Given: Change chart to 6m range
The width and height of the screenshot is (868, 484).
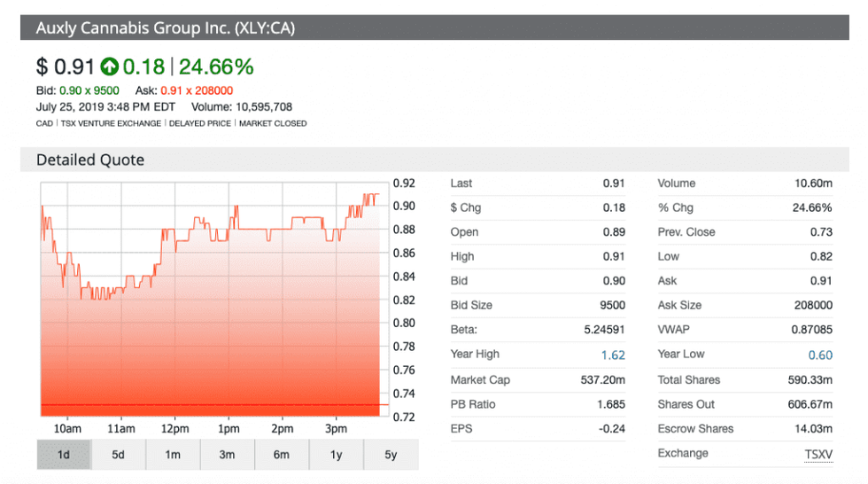Looking at the screenshot, I should [x=282, y=455].
